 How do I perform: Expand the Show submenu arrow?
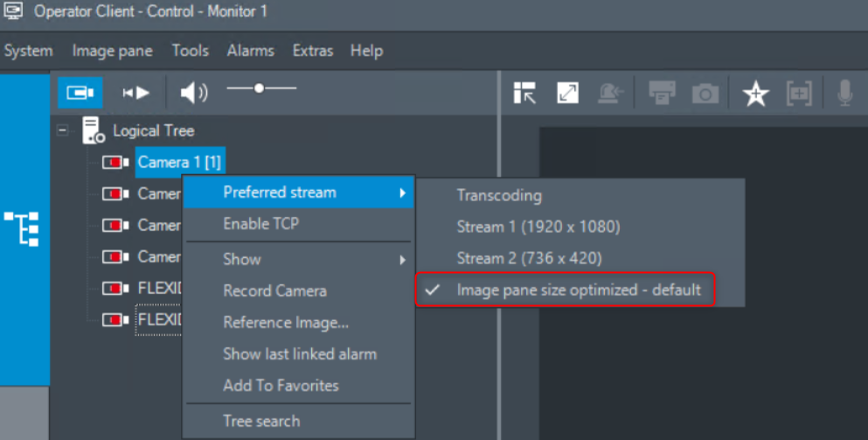click(403, 260)
